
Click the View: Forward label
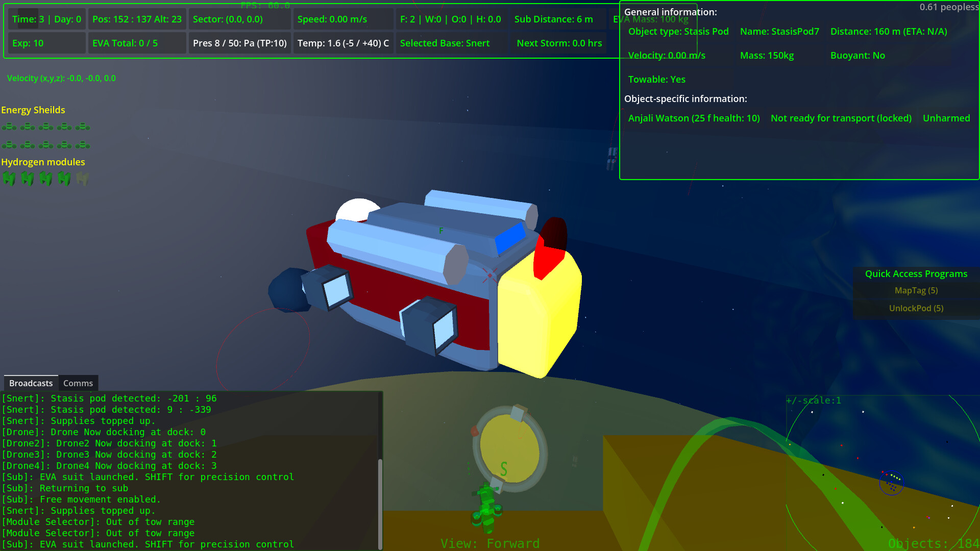tap(490, 543)
